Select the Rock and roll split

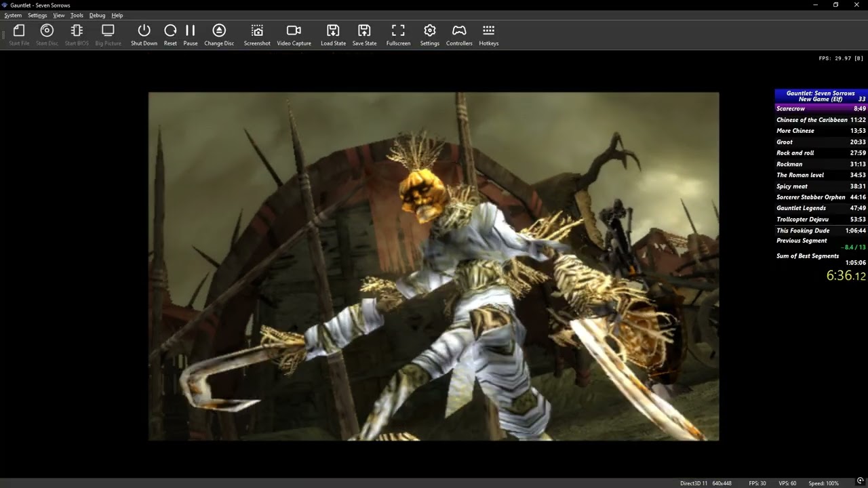click(821, 153)
